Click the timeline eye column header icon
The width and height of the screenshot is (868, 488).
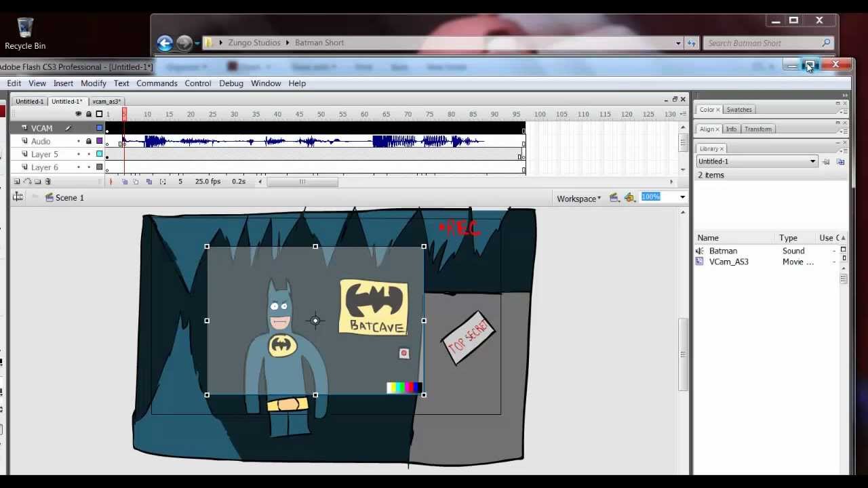[79, 114]
